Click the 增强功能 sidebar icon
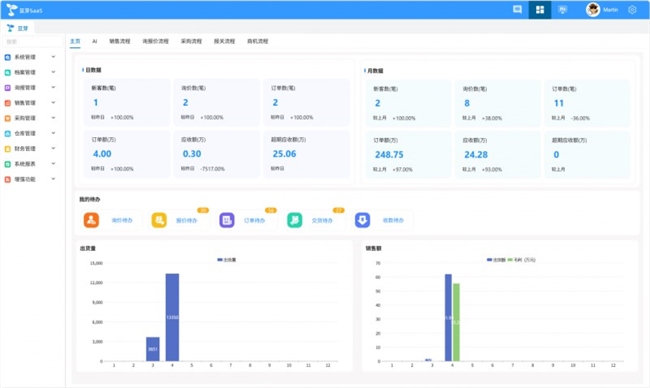Image resolution: width=650 pixels, height=388 pixels. click(x=7, y=179)
